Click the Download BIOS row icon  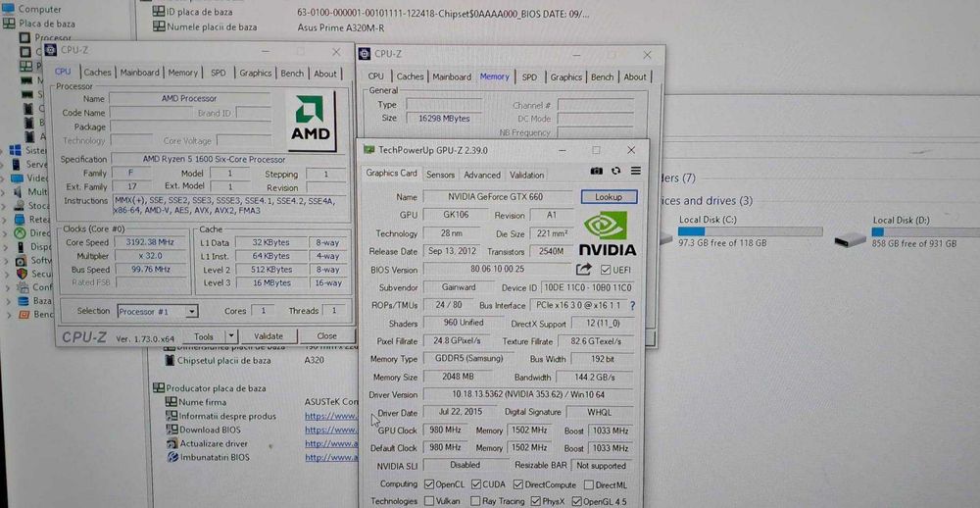point(171,430)
